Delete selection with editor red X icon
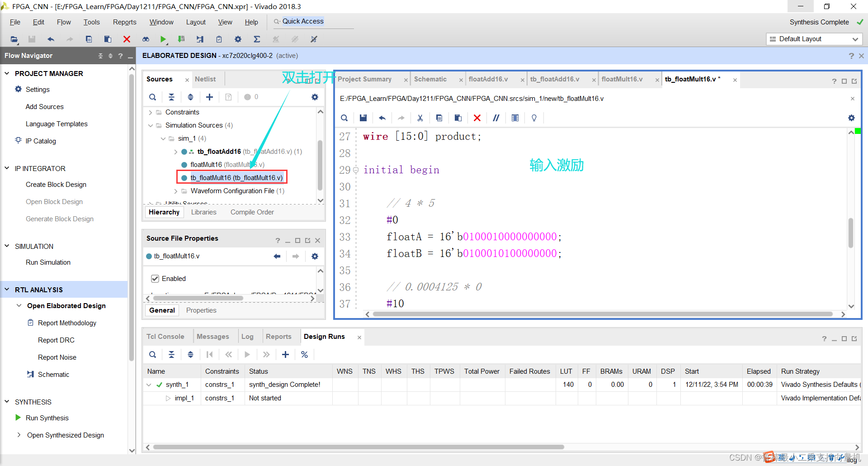Viewport: 868px width, 466px height. (x=477, y=118)
